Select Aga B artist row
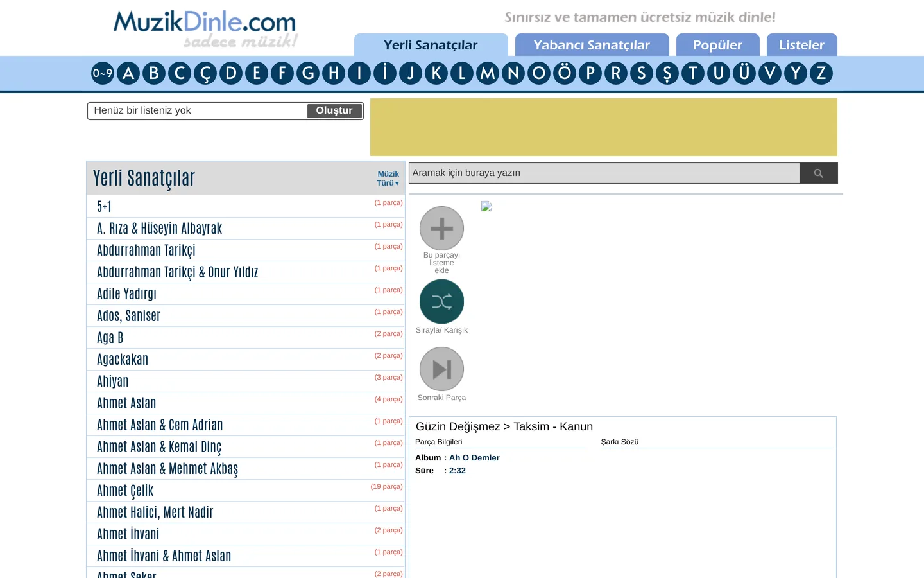The width and height of the screenshot is (924, 578). tap(246, 338)
